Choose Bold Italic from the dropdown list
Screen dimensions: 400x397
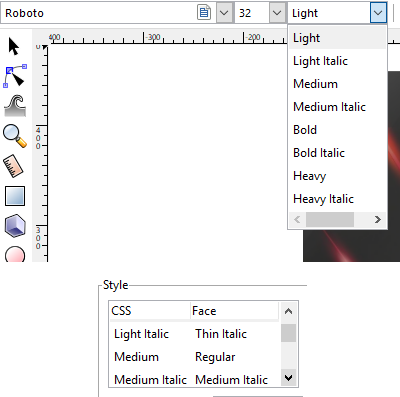coord(337,153)
